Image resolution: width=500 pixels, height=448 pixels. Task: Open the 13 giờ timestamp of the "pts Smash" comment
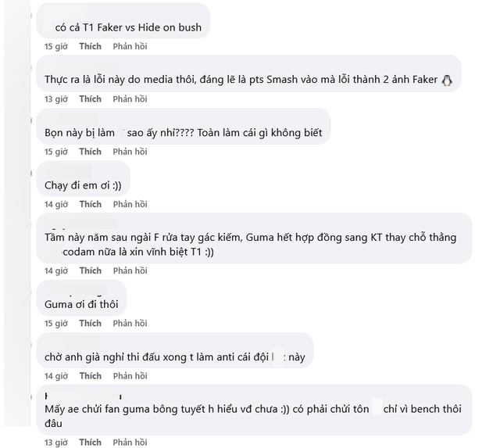(55, 99)
